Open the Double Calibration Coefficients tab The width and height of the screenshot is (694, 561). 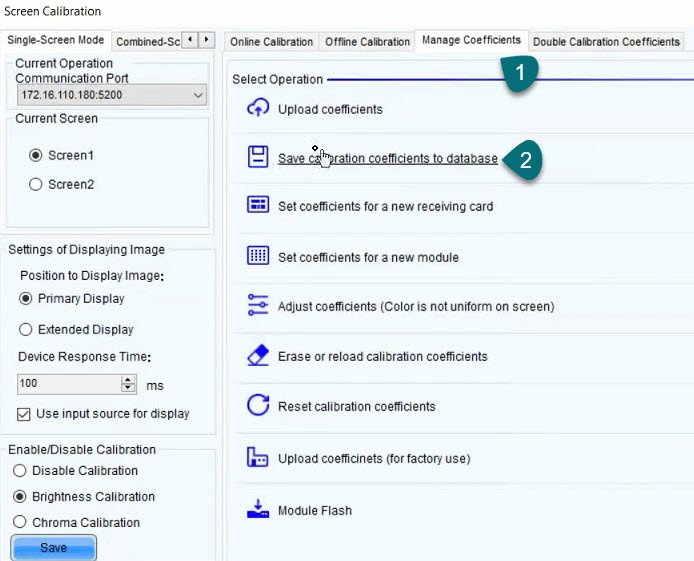coord(606,42)
